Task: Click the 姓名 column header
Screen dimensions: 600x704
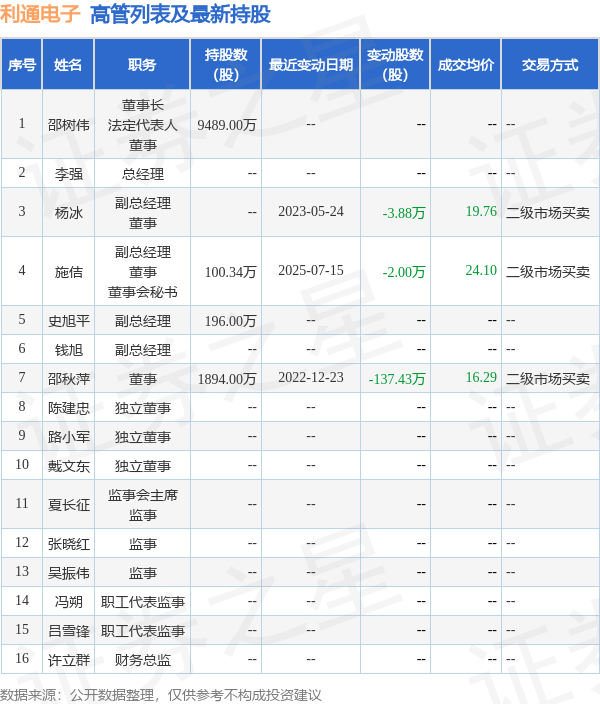Action: (68, 64)
